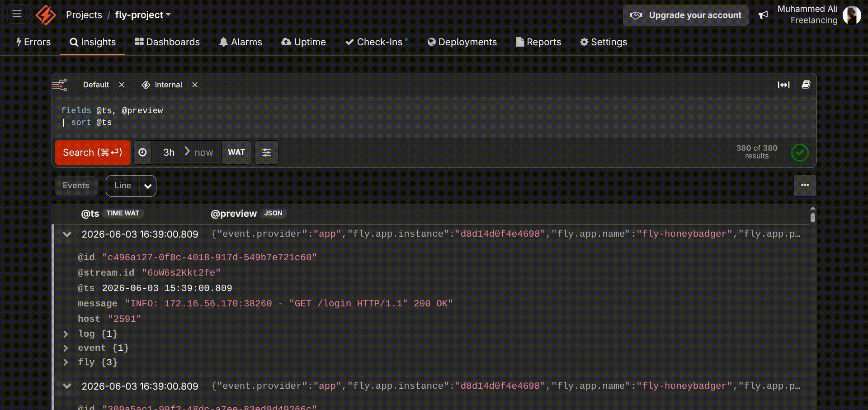Viewport: 868px width, 410px height.
Task: Click the @ts value 15:39:00.809
Action: pos(167,288)
